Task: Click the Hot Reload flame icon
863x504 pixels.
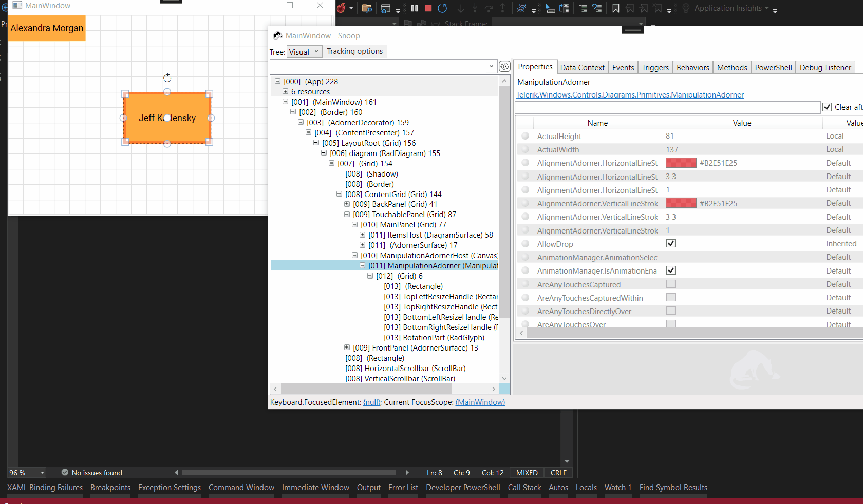Action: pyautogui.click(x=341, y=8)
